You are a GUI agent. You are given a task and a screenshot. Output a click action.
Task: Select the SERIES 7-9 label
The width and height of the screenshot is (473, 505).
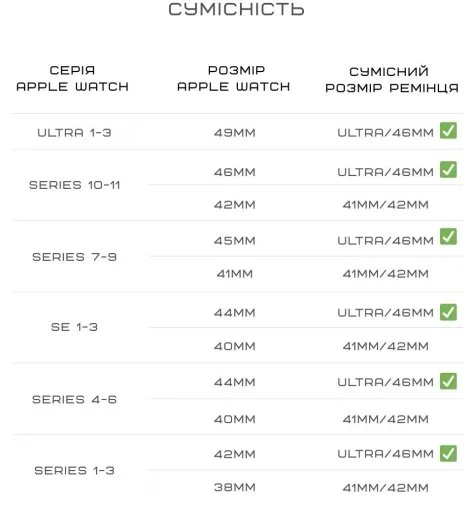74,257
